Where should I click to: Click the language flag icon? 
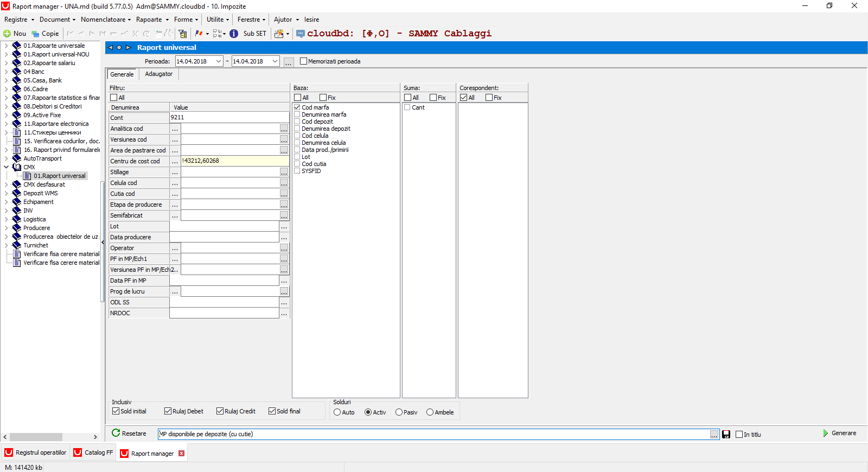[199, 34]
